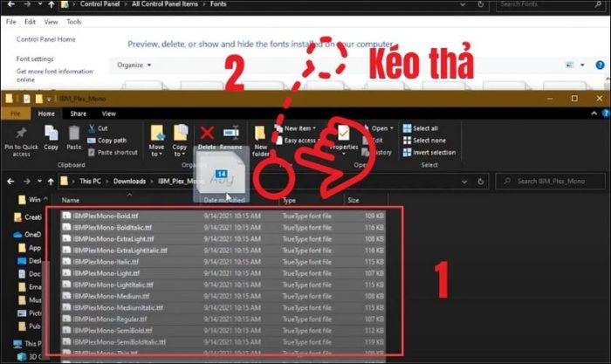The width and height of the screenshot is (611, 364).
Task: Open address bar history dropdown in Explorer
Action: coord(464,182)
